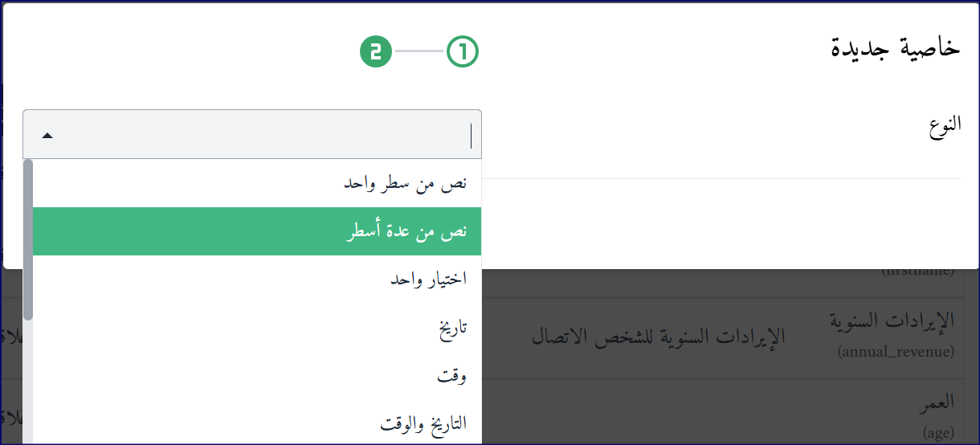Click the النوع field label
This screenshot has height=445, width=980.
coord(941,125)
